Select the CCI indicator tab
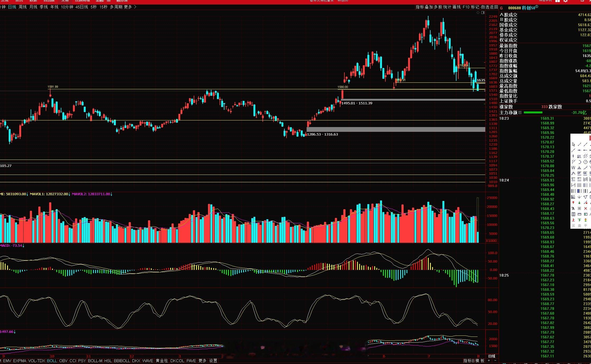Viewport: 591px width, 364px height. pos(73,361)
